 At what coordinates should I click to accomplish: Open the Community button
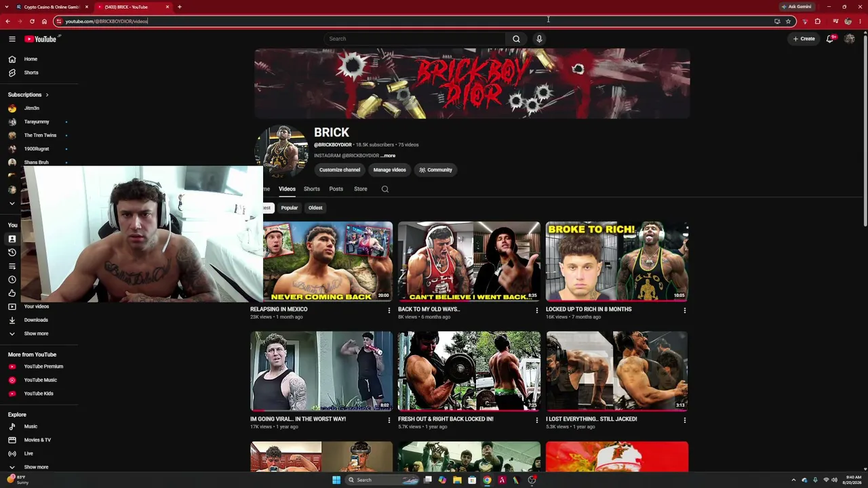(x=435, y=170)
